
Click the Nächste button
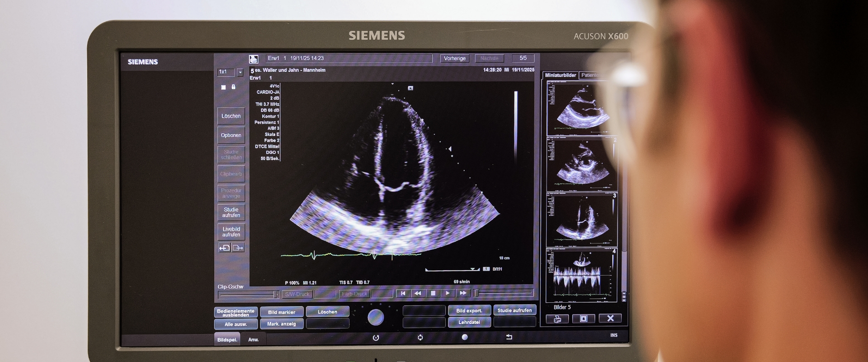tap(489, 58)
